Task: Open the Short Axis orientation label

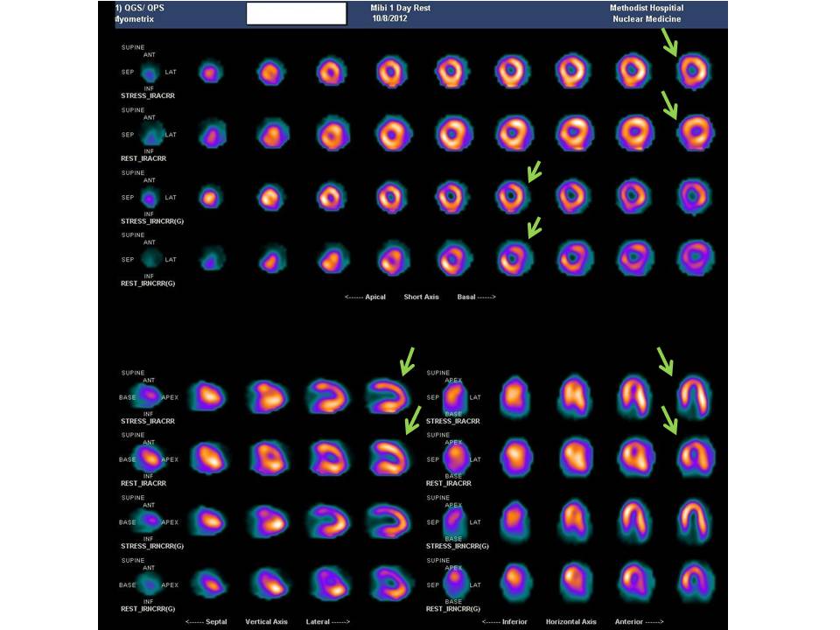Action: pos(422,297)
